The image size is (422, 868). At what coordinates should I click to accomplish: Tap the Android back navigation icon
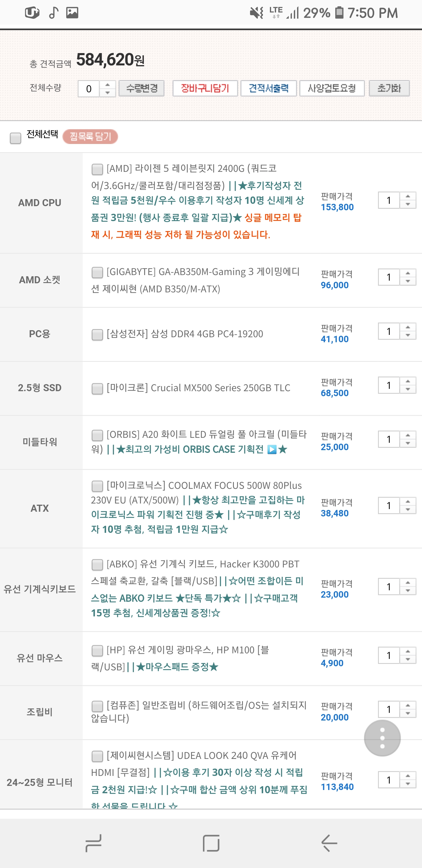(x=329, y=843)
